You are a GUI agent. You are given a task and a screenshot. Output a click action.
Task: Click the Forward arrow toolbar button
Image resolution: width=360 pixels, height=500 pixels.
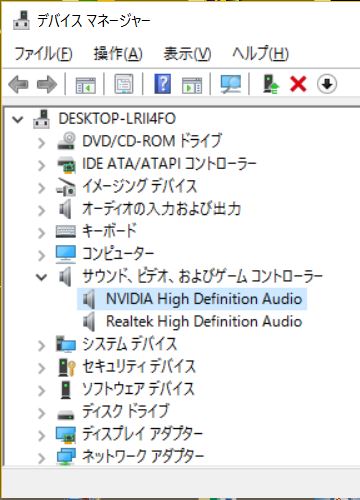pyautogui.click(x=47, y=84)
